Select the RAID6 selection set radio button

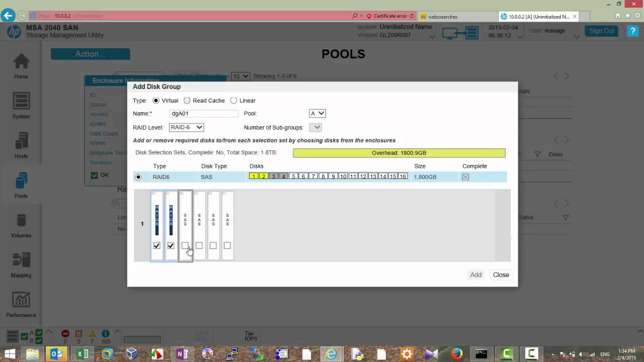(138, 177)
